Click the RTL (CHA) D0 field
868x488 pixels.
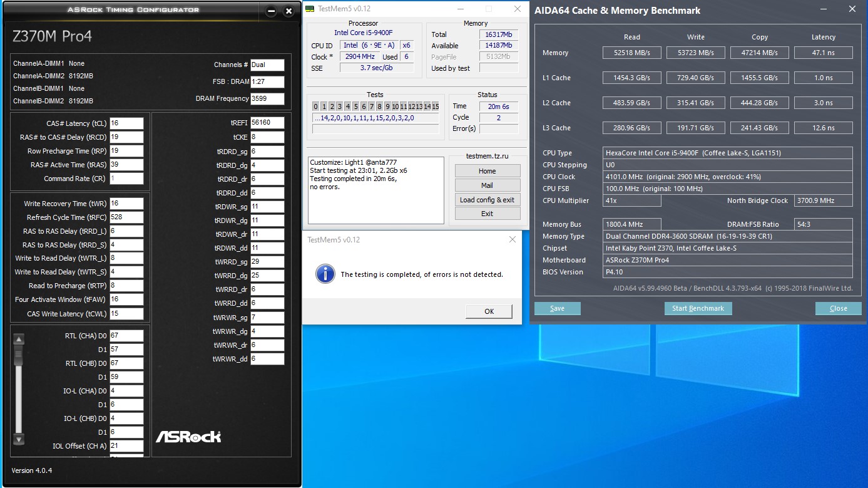pos(126,336)
